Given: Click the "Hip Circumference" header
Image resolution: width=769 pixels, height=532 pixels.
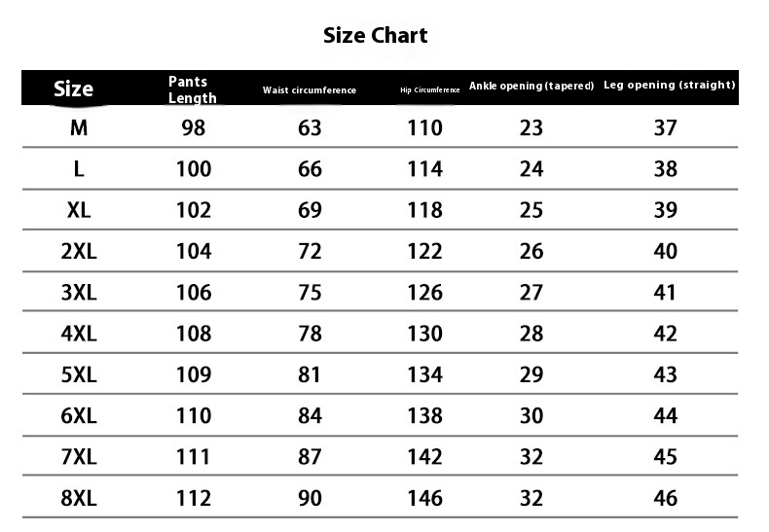Looking at the screenshot, I should pyautogui.click(x=429, y=90).
